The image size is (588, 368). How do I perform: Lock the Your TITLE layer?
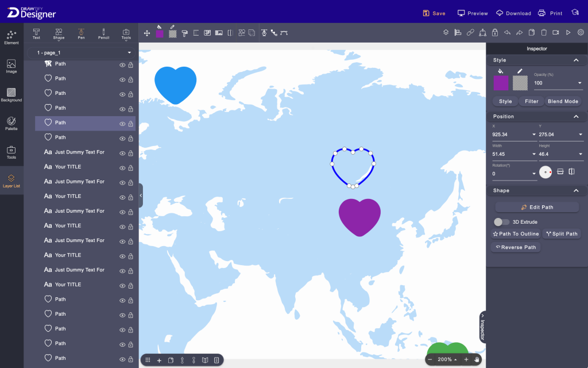point(131,167)
